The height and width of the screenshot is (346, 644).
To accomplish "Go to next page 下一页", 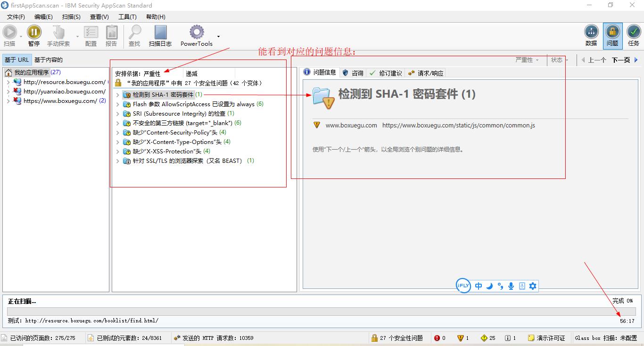I will click(624, 60).
